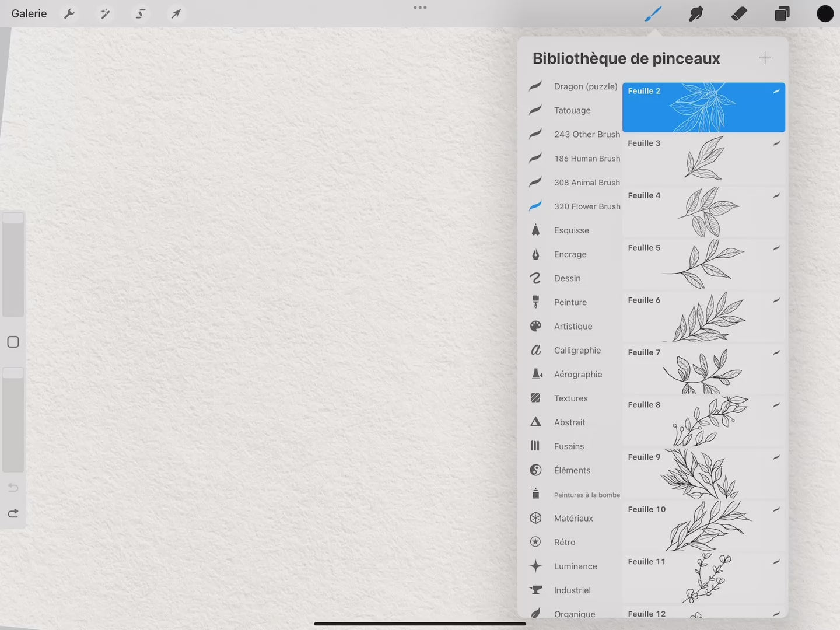Activate the Transform arrow tool
Viewport: 840px width, 630px height.
[176, 13]
